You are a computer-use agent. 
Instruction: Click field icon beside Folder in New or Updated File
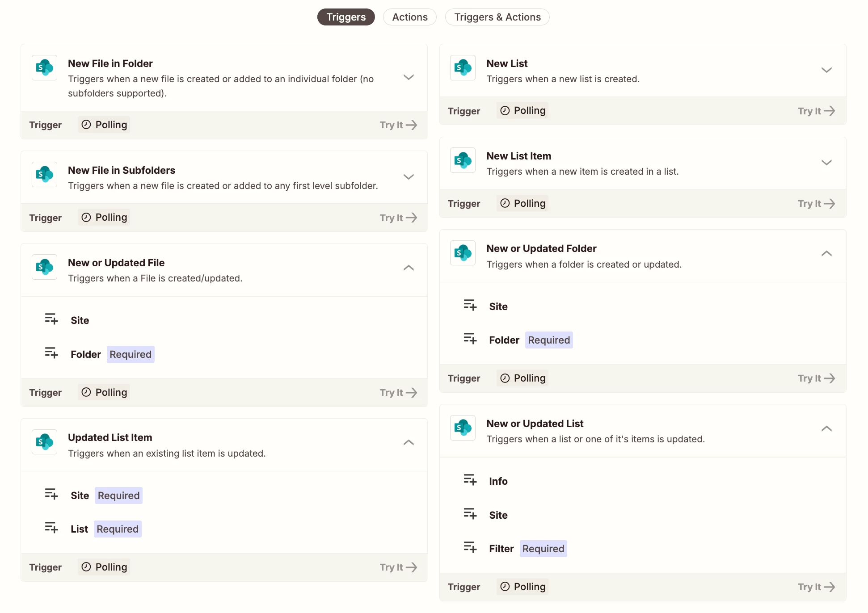[51, 353]
